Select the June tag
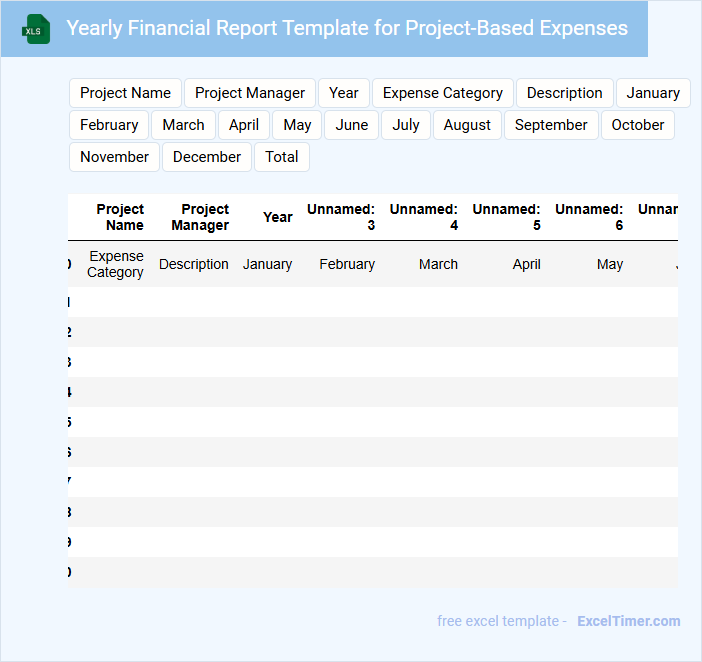 point(352,125)
